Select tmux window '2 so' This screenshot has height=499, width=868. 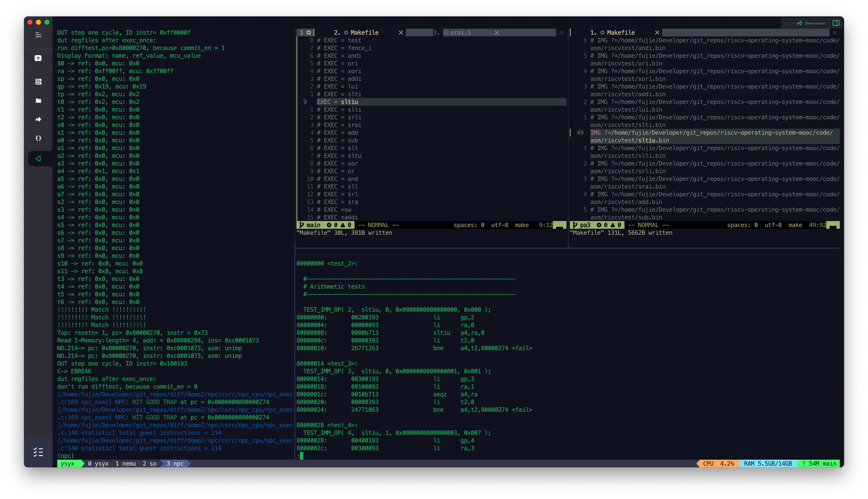[x=149, y=463]
